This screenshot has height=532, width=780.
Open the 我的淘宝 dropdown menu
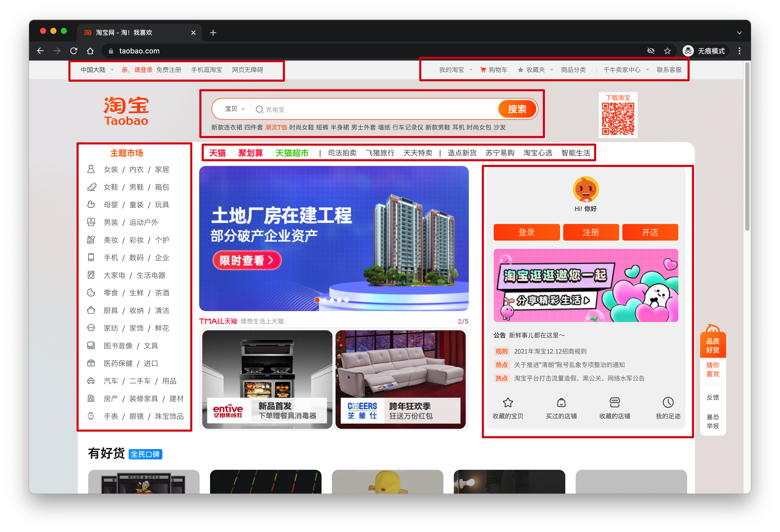(x=455, y=70)
